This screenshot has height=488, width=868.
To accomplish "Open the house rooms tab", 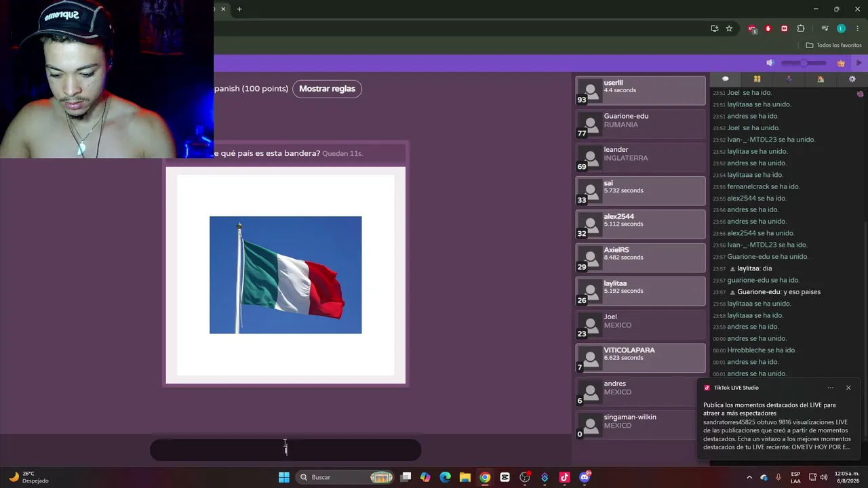I will click(x=821, y=79).
